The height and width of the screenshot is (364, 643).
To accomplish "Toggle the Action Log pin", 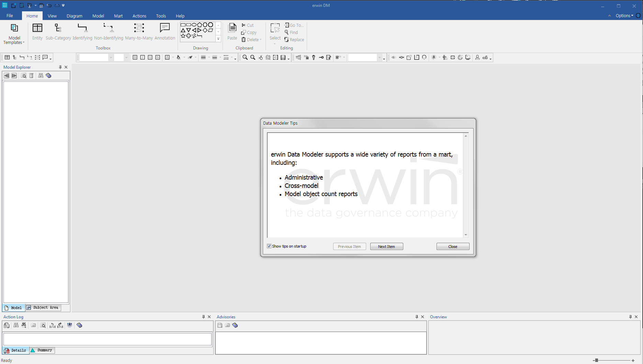I will point(203,317).
